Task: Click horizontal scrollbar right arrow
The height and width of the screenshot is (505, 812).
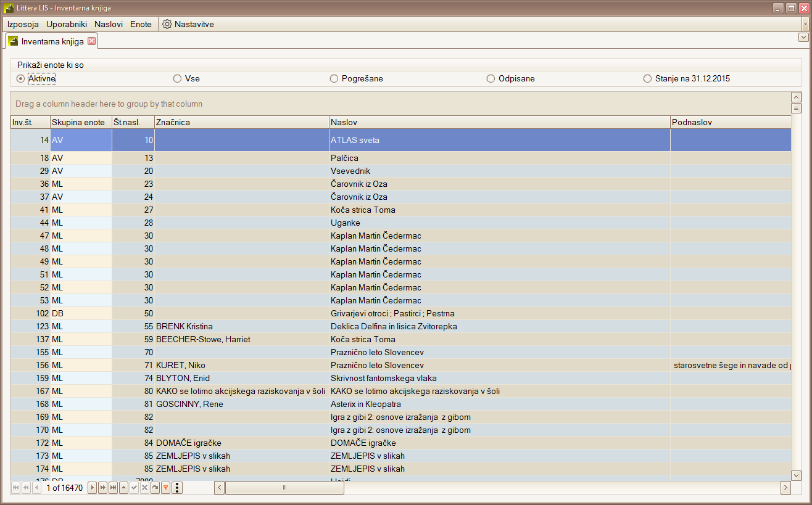Action: (785, 488)
